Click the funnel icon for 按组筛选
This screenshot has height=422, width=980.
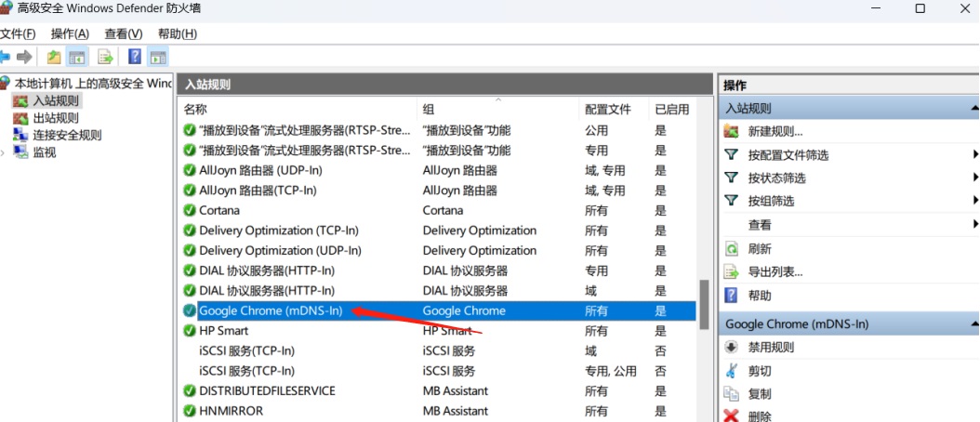[x=731, y=201]
